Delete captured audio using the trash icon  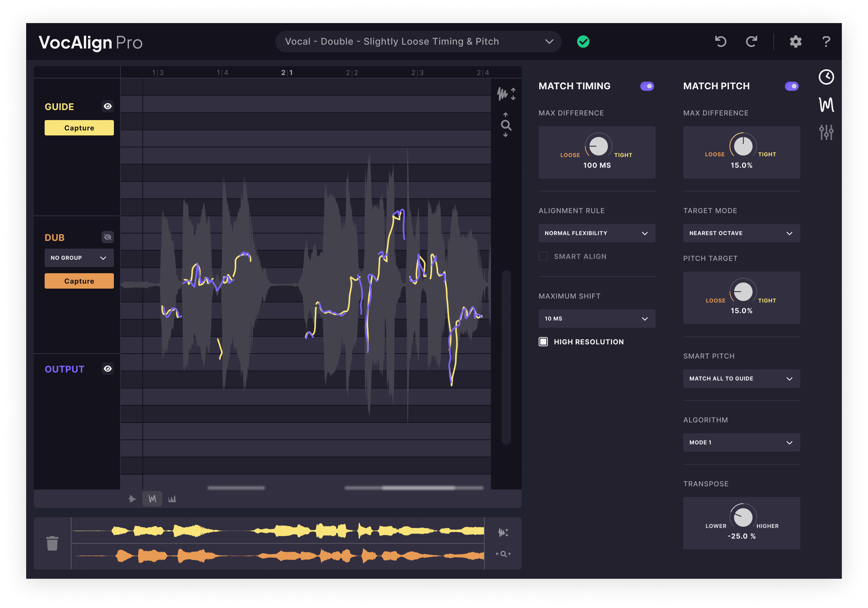point(52,543)
